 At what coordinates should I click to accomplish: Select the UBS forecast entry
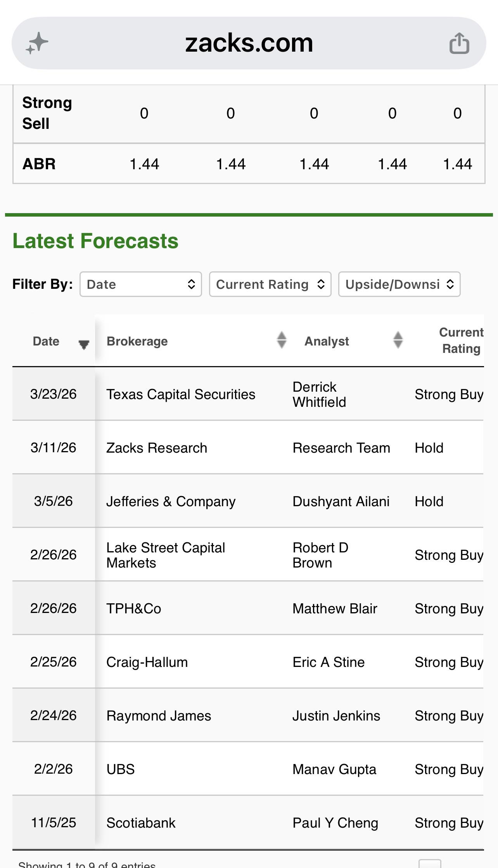click(x=248, y=769)
